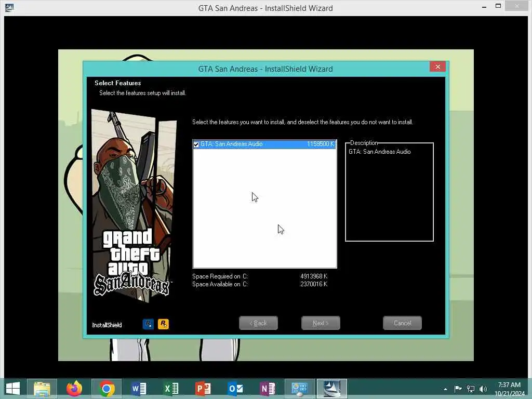
Task: Click the Space Available value 2370016 K
Action: [314, 284]
